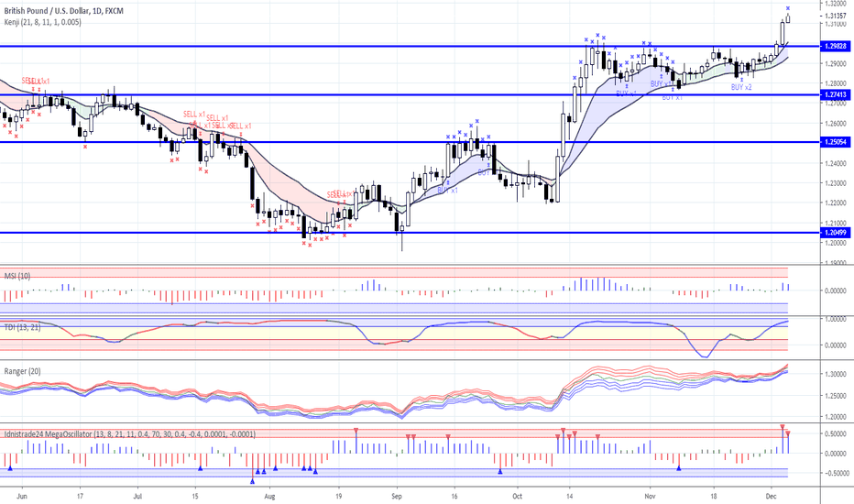Screen dimensions: 854x504
Task: Click the 1.29828 price level tag
Action: click(x=834, y=46)
